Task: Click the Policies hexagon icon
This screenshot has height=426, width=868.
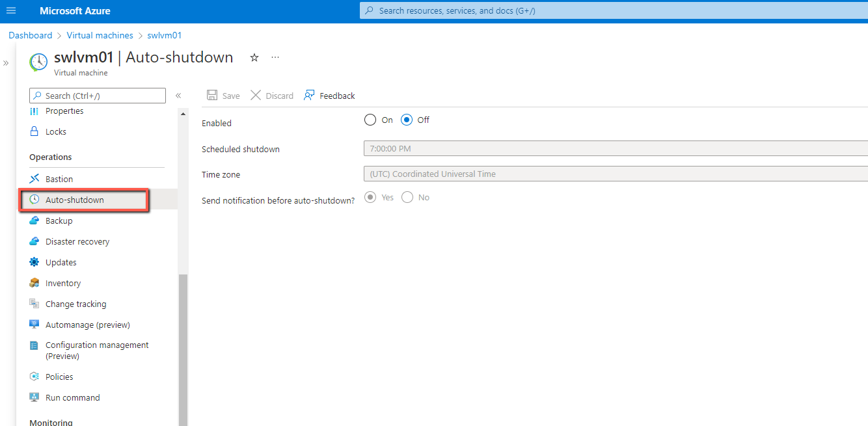Action: [x=34, y=377]
